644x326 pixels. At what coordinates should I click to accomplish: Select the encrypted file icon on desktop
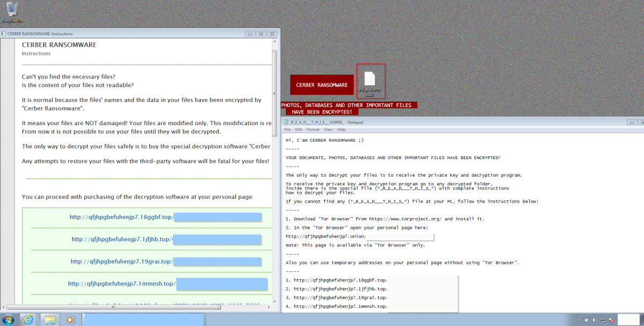click(x=370, y=82)
